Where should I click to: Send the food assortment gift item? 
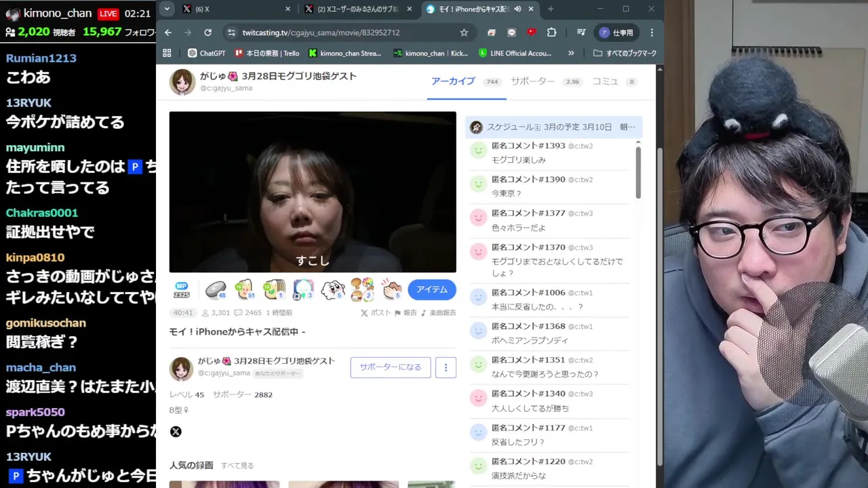pyautogui.click(x=363, y=289)
